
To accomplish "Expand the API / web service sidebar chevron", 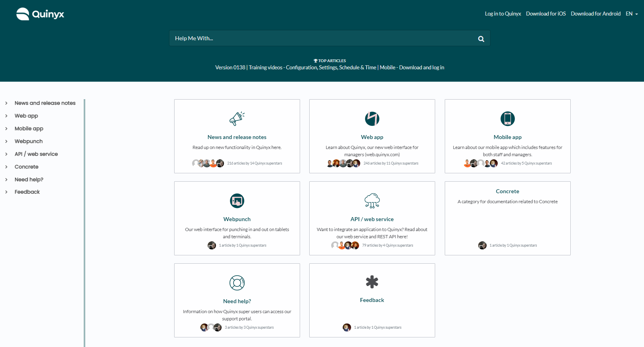I will (x=6, y=154).
